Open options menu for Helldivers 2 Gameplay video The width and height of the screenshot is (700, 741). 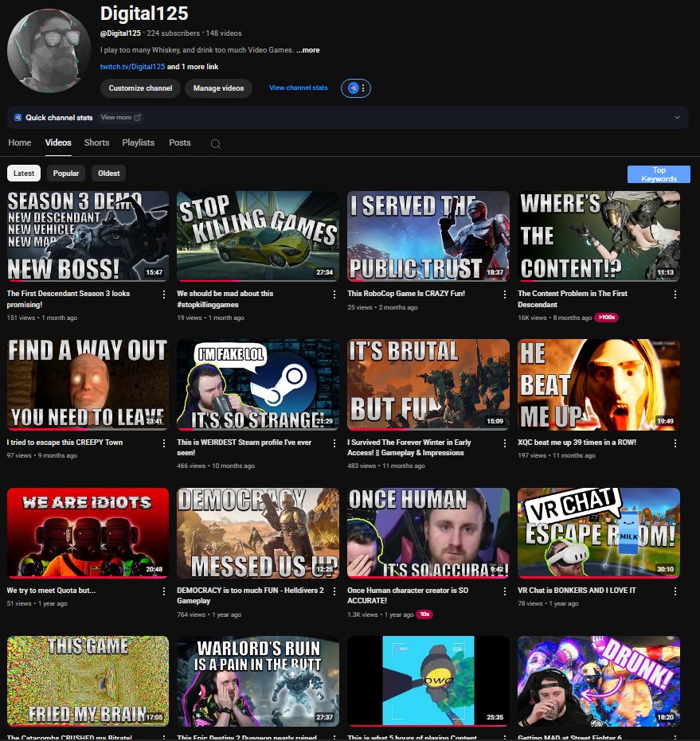pos(334,591)
